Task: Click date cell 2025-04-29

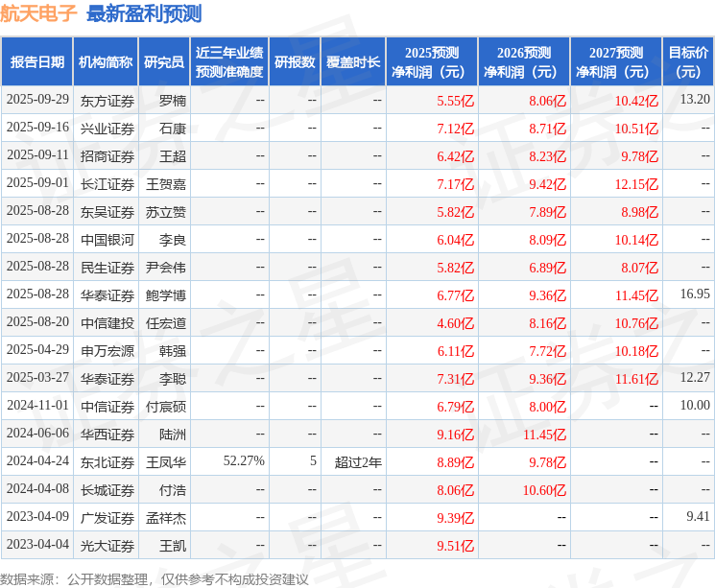Action: coord(37,349)
